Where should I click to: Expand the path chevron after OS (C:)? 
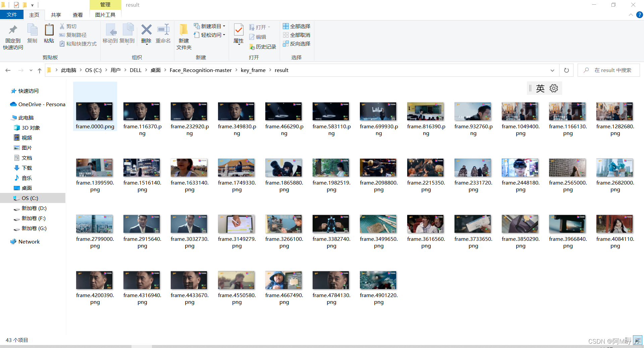106,70
